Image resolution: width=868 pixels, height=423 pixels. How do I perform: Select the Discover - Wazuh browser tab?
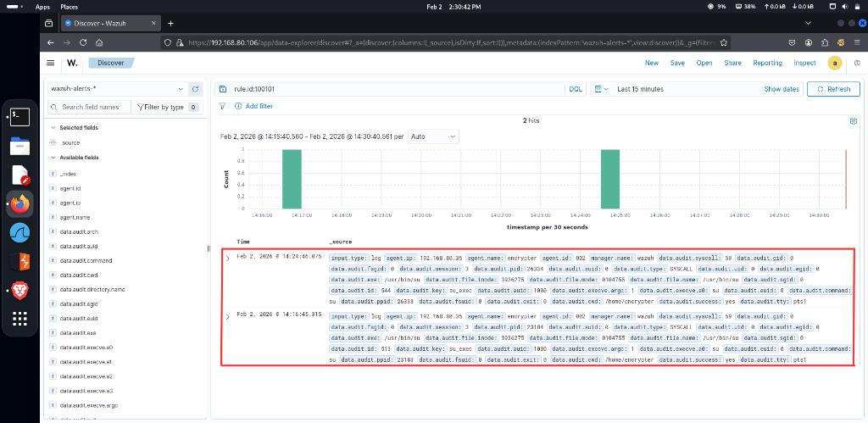(x=110, y=23)
